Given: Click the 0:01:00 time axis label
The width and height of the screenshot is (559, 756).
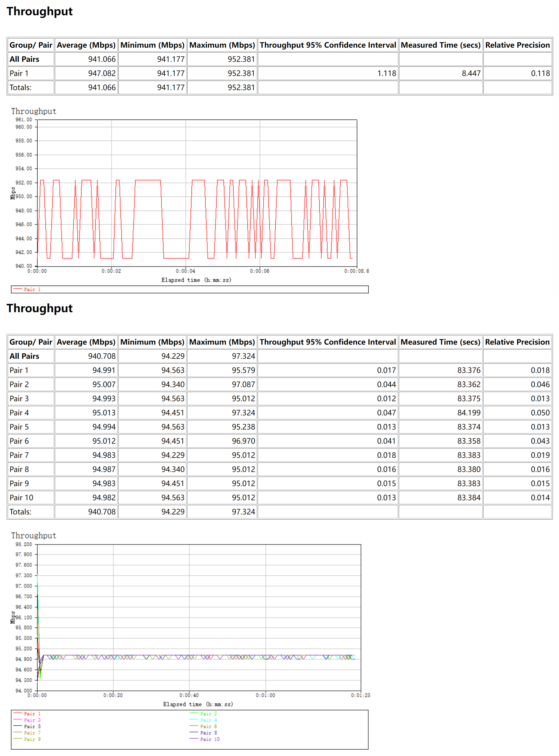Looking at the screenshot, I should coord(266,695).
